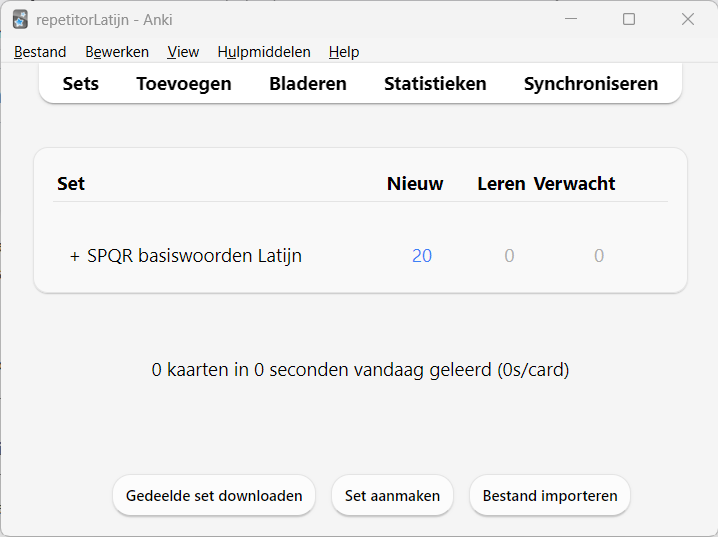
Task: Click the Verwacht count 0 for SPQR deck
Action: (x=599, y=255)
